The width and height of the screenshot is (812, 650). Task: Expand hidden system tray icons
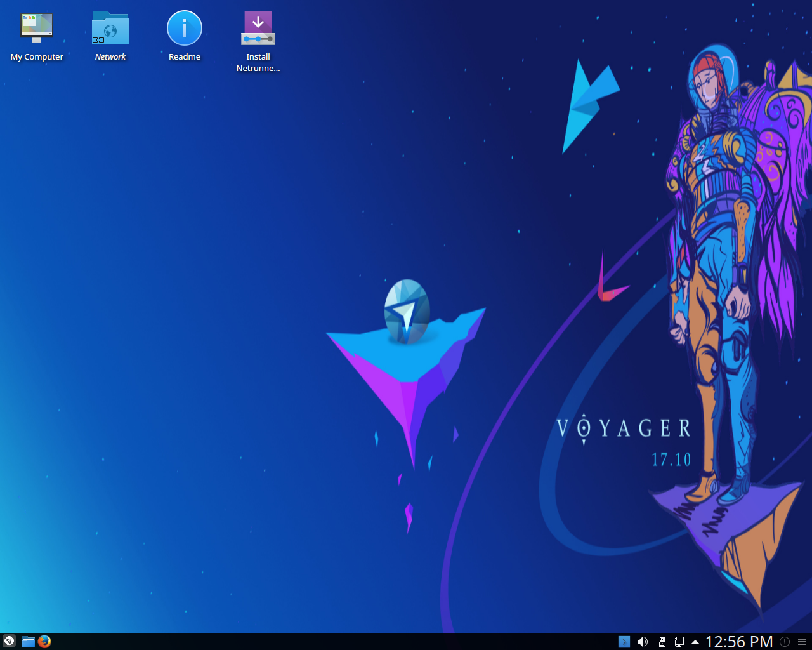pos(695,642)
